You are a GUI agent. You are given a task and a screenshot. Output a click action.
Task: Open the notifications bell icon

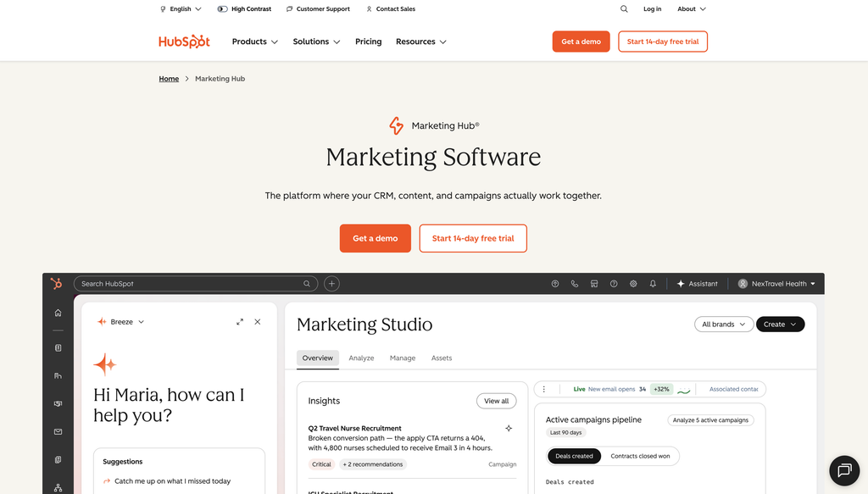653,284
